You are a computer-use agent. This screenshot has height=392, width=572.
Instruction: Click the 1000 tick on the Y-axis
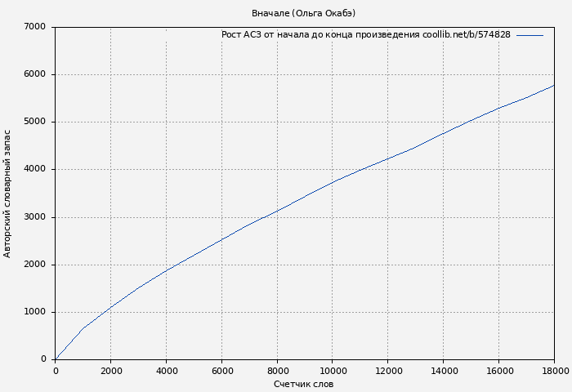36,312
